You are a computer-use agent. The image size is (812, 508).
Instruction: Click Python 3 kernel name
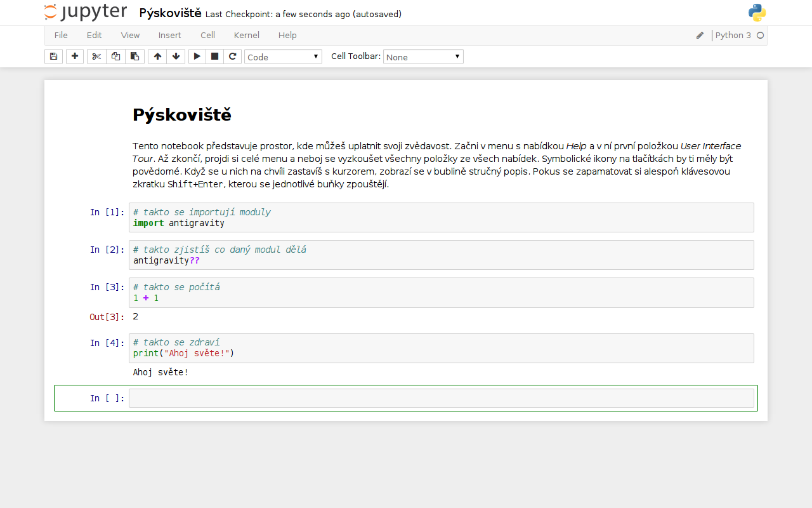click(x=733, y=36)
